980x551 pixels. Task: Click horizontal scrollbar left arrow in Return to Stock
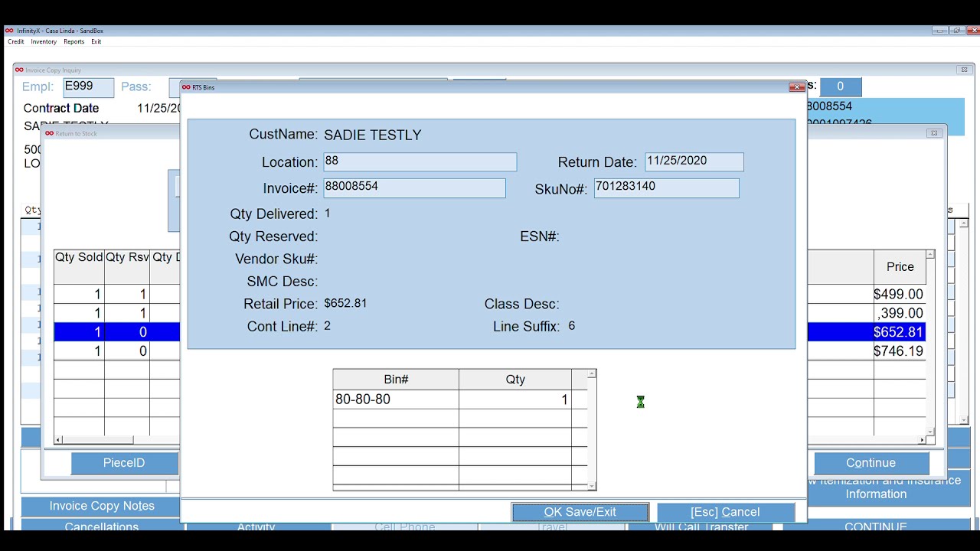tap(59, 440)
